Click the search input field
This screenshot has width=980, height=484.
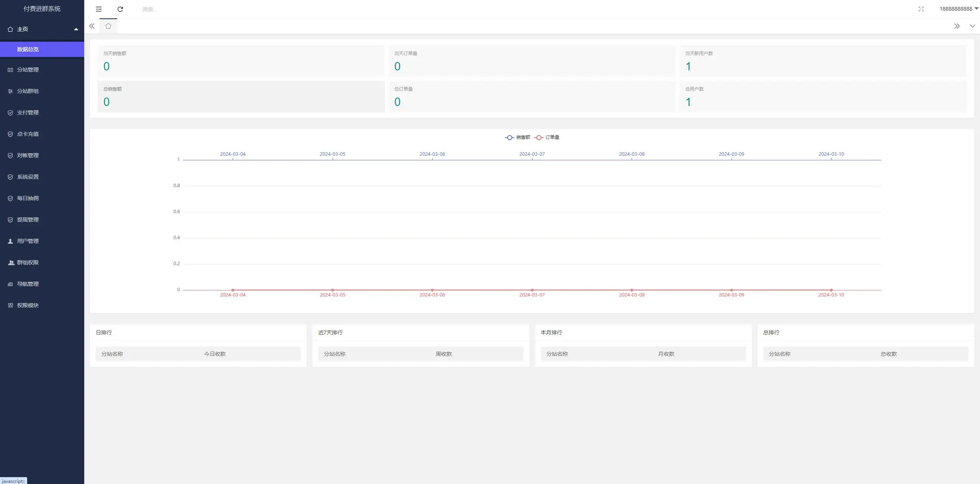tap(191, 9)
